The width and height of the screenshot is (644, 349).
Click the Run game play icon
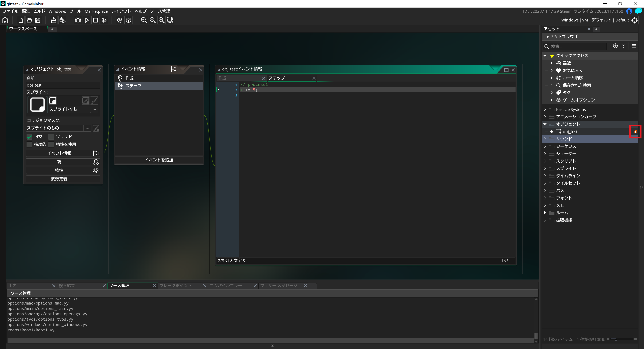click(x=87, y=20)
